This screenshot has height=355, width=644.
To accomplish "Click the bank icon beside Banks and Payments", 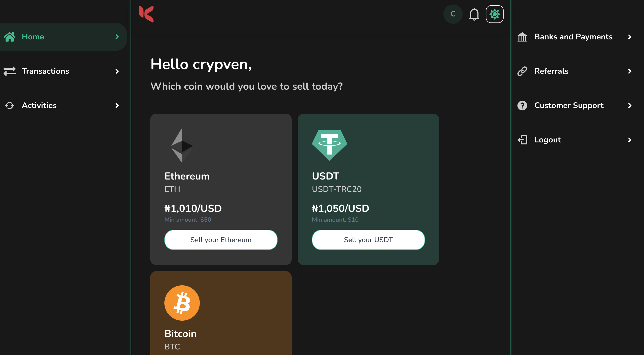I will 523,37.
